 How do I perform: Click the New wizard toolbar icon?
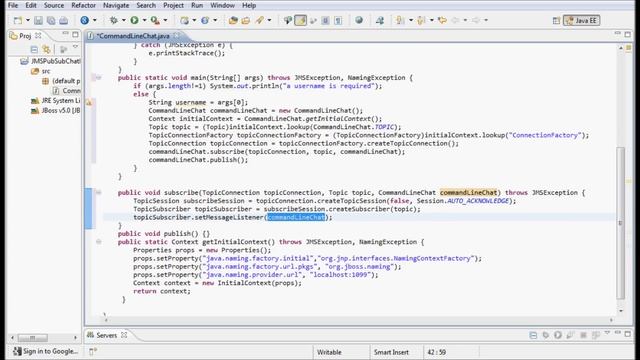[18, 20]
